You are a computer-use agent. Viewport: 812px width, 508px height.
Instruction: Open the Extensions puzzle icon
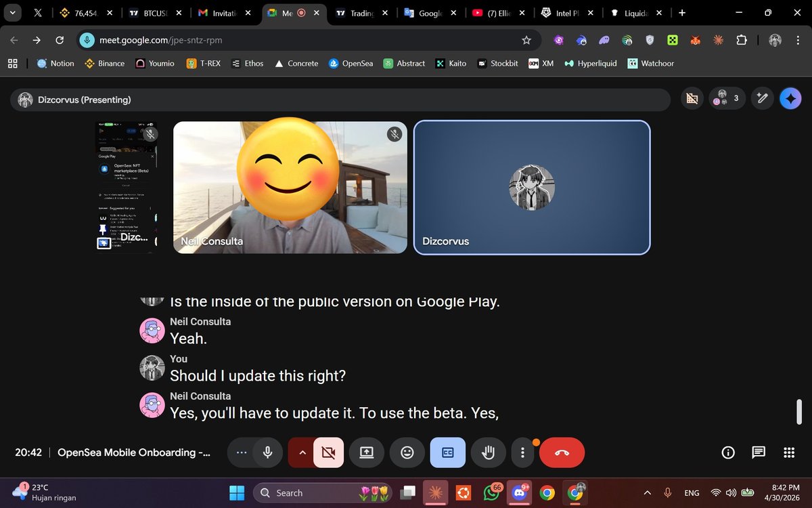pos(741,40)
